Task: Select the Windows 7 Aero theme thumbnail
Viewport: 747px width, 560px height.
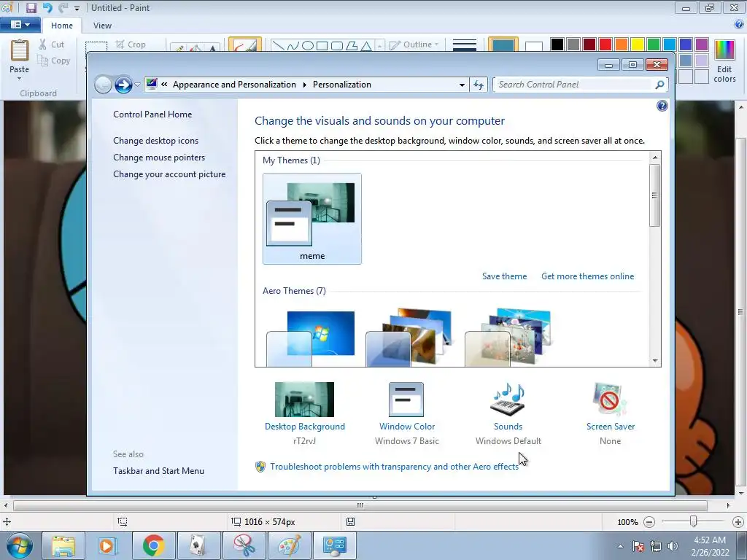Action: [x=311, y=338]
